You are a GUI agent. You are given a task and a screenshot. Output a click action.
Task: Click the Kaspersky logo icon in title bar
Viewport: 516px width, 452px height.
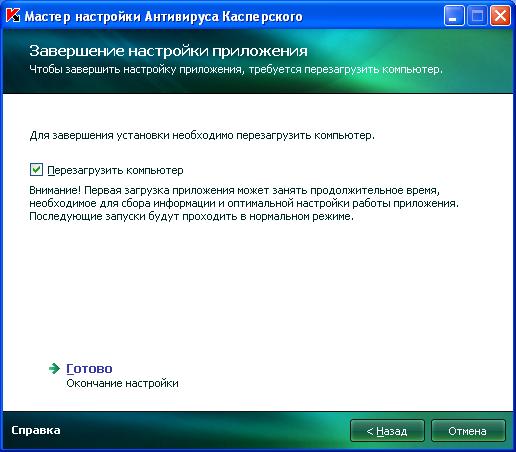tap(13, 15)
